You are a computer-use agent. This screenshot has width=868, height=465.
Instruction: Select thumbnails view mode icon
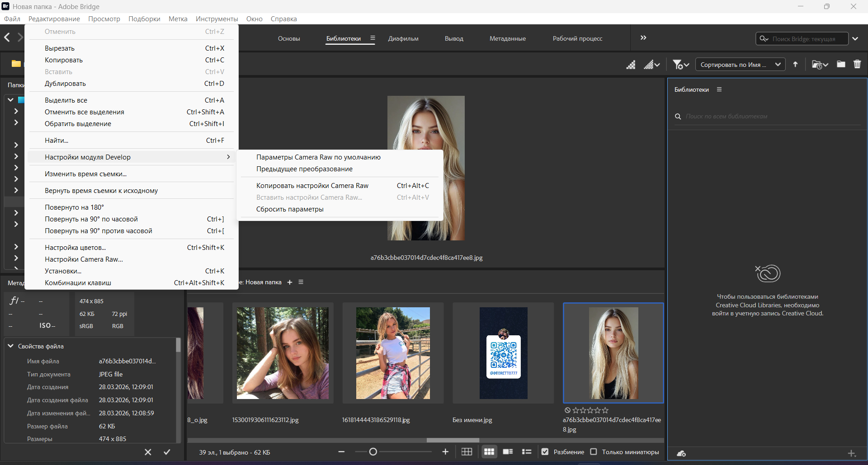(489, 452)
